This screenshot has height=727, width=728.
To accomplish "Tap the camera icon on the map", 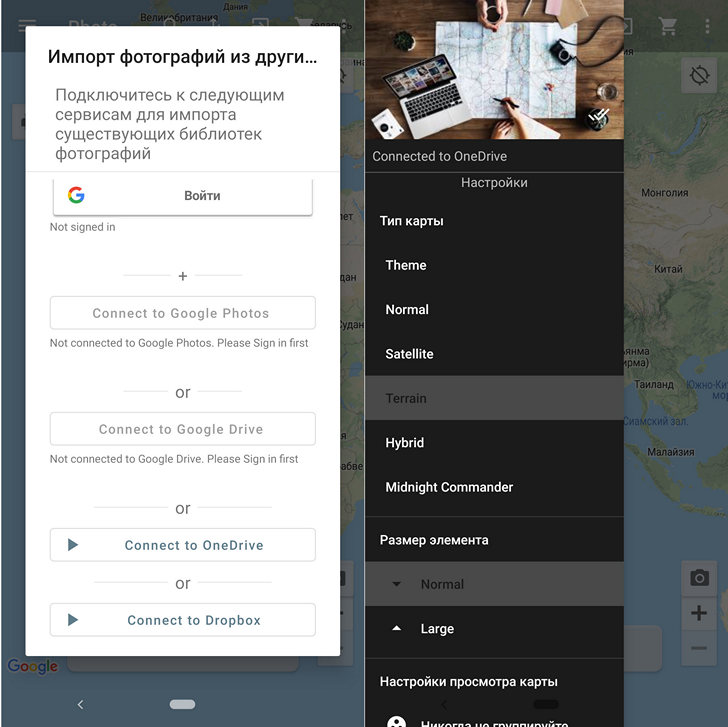I will point(699,578).
